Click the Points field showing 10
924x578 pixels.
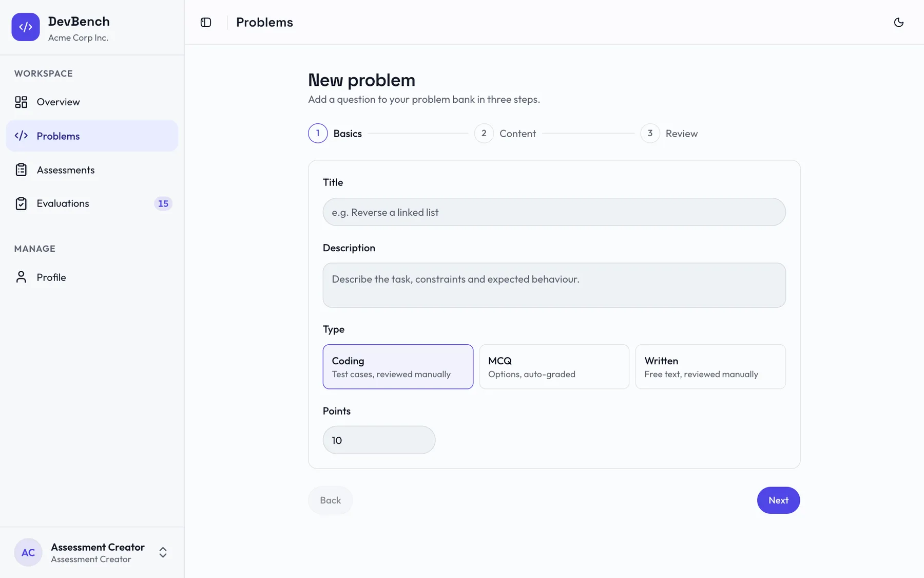[379, 440]
